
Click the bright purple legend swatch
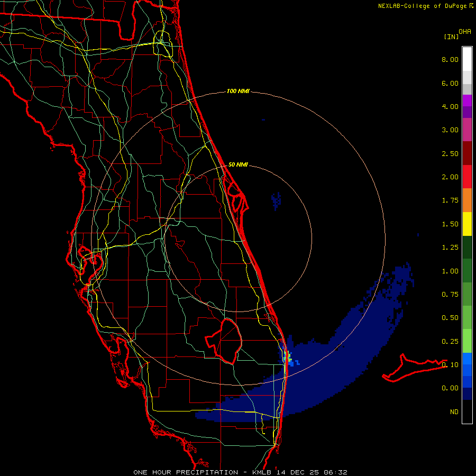467,100
